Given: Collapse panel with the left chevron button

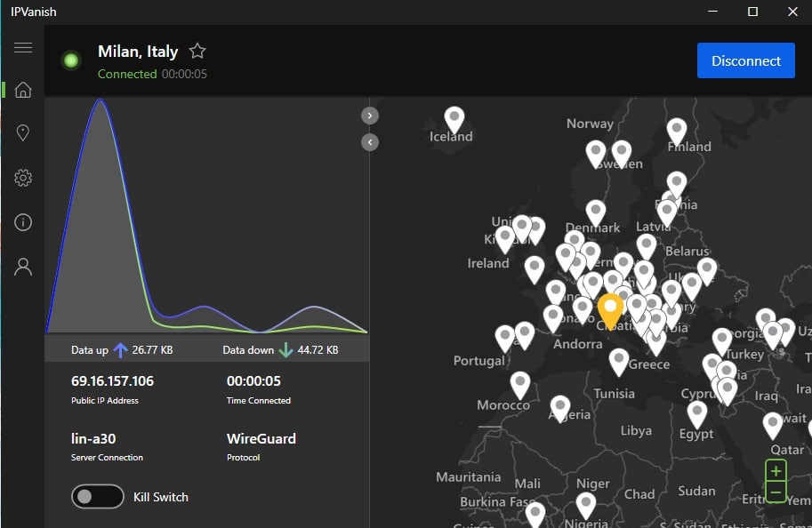Looking at the screenshot, I should click(370, 142).
